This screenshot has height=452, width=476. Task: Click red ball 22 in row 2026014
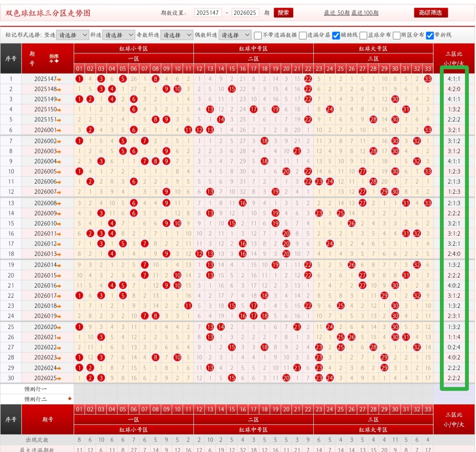tap(308, 265)
